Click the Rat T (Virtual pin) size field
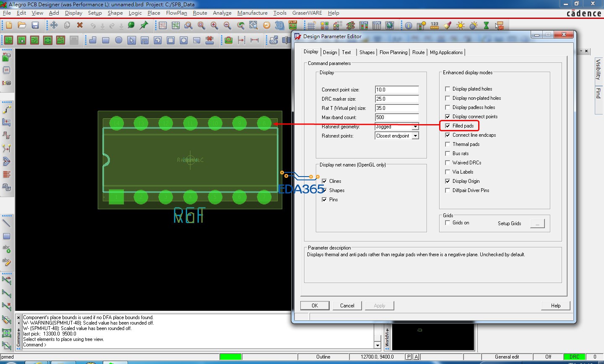The height and width of the screenshot is (364, 604). [x=397, y=108]
